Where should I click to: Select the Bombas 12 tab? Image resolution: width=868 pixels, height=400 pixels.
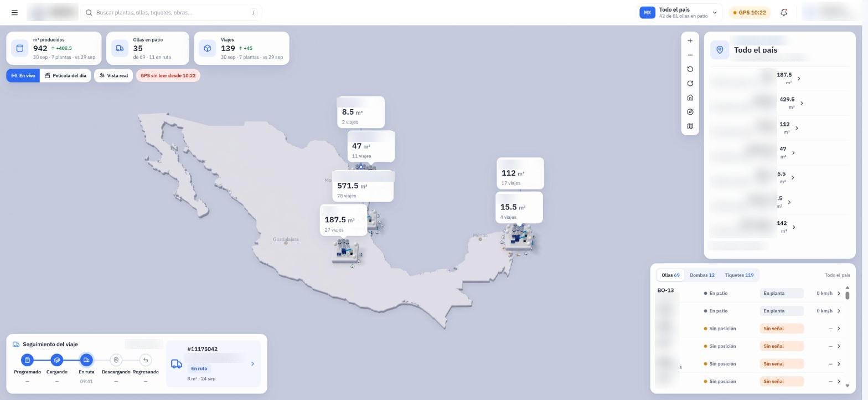[x=702, y=275]
